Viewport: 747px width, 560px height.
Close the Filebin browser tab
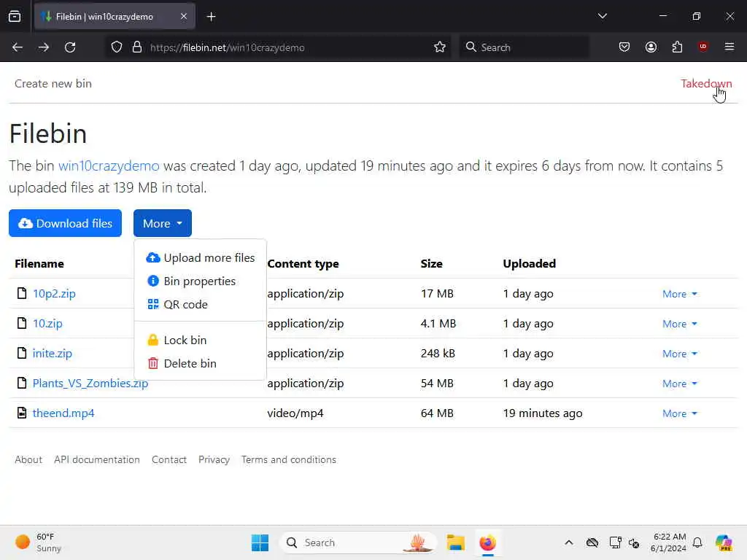[184, 17]
